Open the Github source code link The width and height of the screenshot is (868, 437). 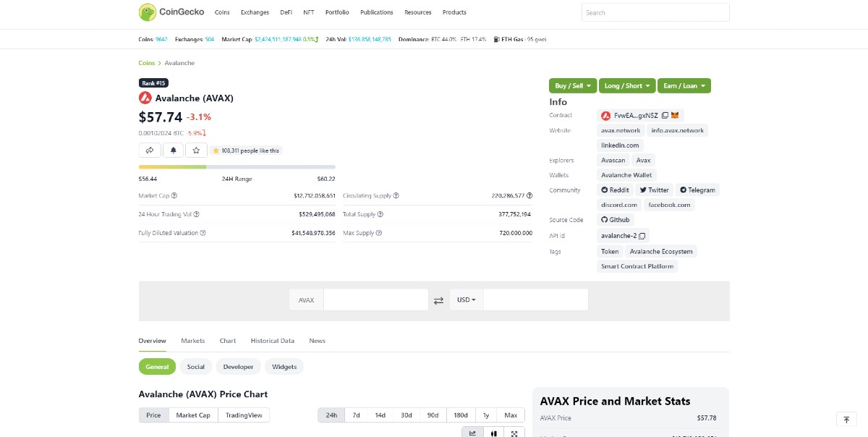[616, 220]
